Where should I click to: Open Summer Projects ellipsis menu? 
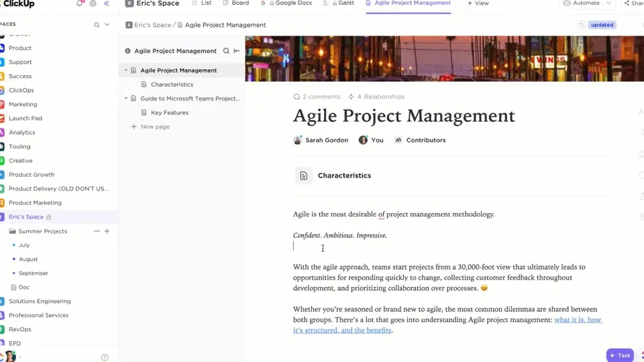(97, 231)
